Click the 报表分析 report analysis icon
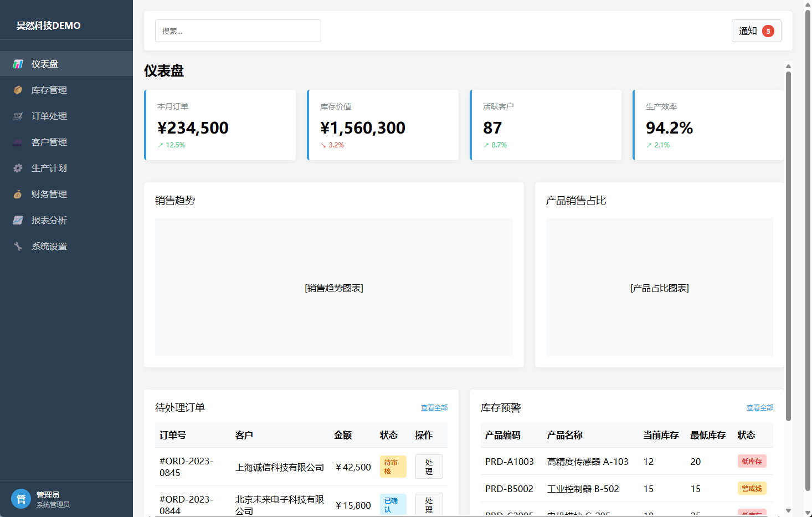 coord(18,219)
